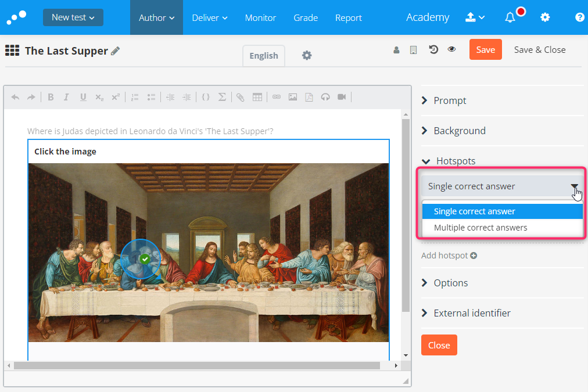The image size is (588, 392).
Task: Click the redo arrow in editor toolbar
Action: [x=31, y=98]
